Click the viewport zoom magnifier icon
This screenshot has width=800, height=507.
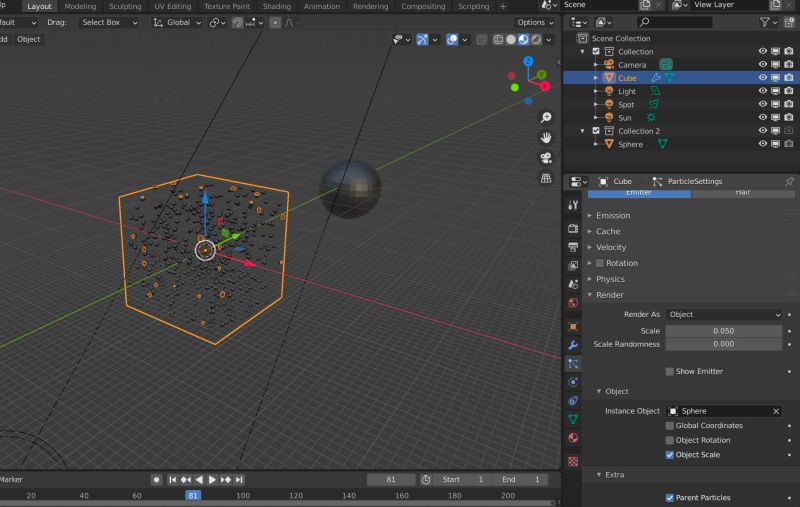[x=546, y=118]
